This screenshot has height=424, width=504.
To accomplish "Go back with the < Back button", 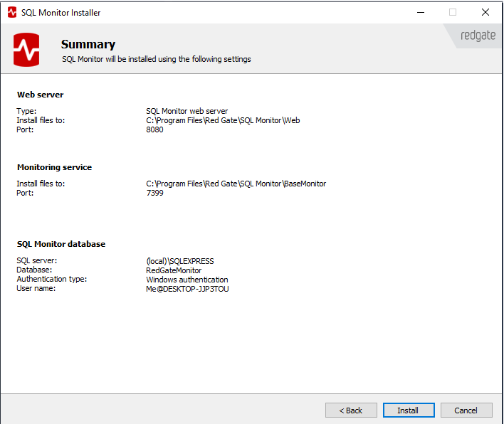I will pyautogui.click(x=351, y=410).
